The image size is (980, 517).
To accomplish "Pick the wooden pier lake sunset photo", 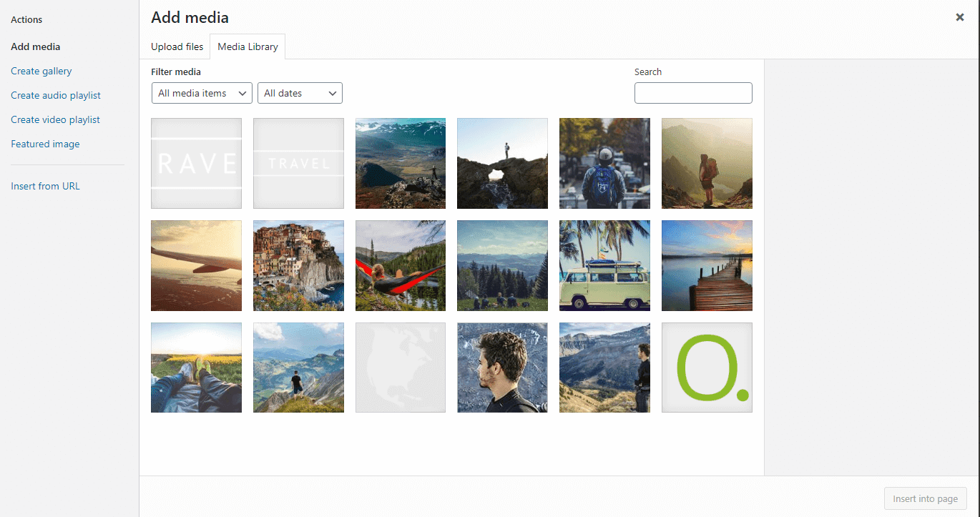I will point(707,265).
